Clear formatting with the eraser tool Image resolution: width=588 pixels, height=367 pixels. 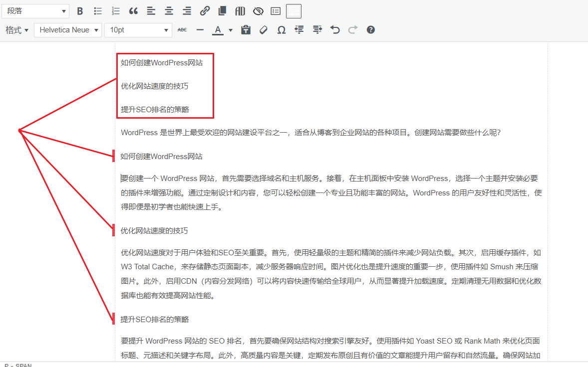coord(263,29)
